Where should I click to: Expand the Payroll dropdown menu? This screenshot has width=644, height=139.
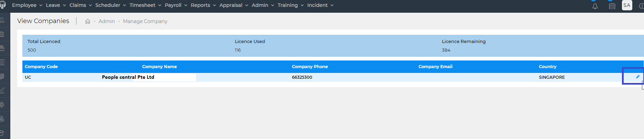click(176, 5)
